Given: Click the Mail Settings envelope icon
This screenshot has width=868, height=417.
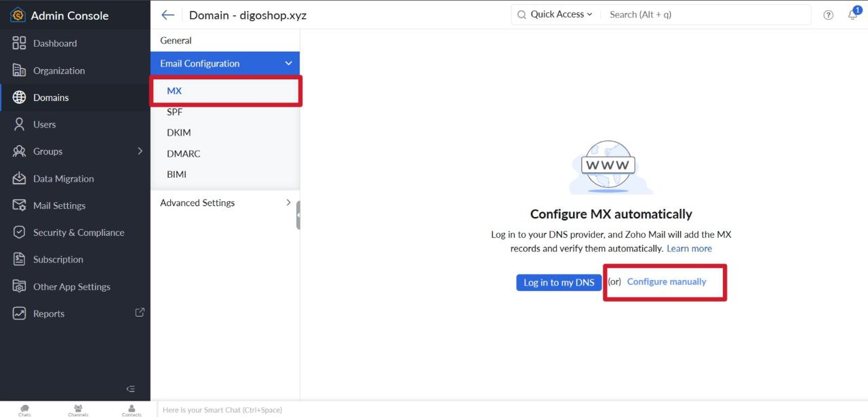Looking at the screenshot, I should point(19,205).
